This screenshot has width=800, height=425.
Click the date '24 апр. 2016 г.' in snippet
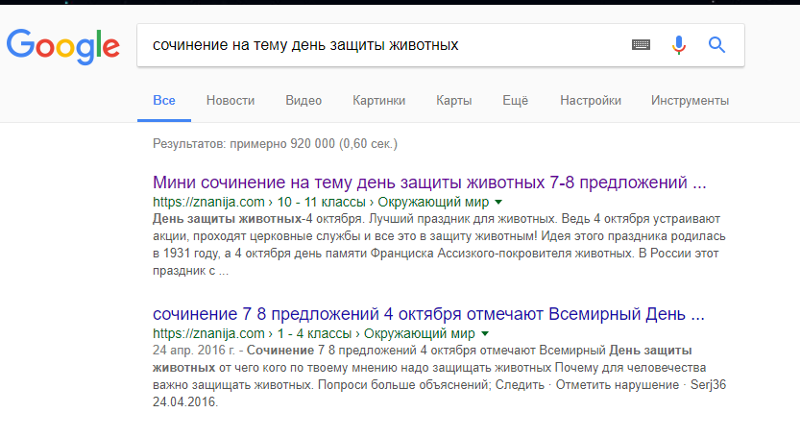coord(194,351)
